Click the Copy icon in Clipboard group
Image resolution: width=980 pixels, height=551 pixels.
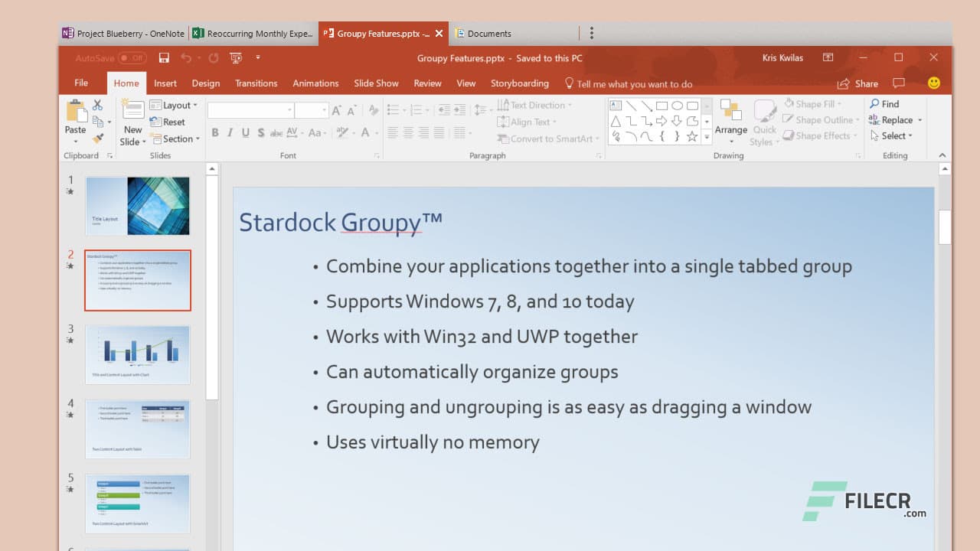click(98, 122)
